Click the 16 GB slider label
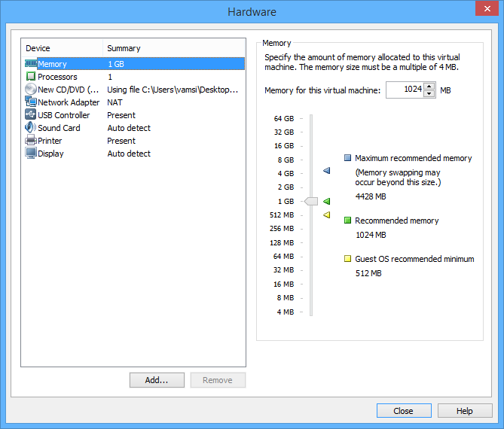 pyautogui.click(x=284, y=146)
